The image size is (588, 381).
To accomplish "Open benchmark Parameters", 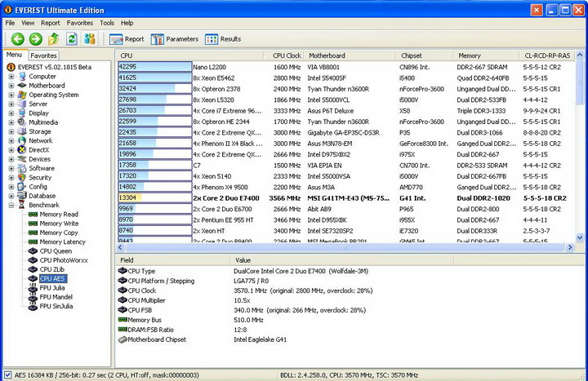I will (x=175, y=39).
